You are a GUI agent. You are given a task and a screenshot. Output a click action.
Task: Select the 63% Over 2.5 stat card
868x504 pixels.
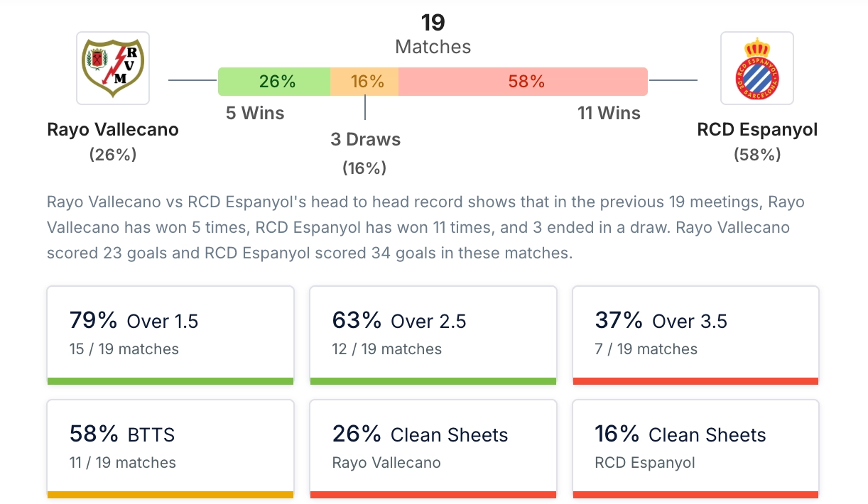click(x=433, y=334)
